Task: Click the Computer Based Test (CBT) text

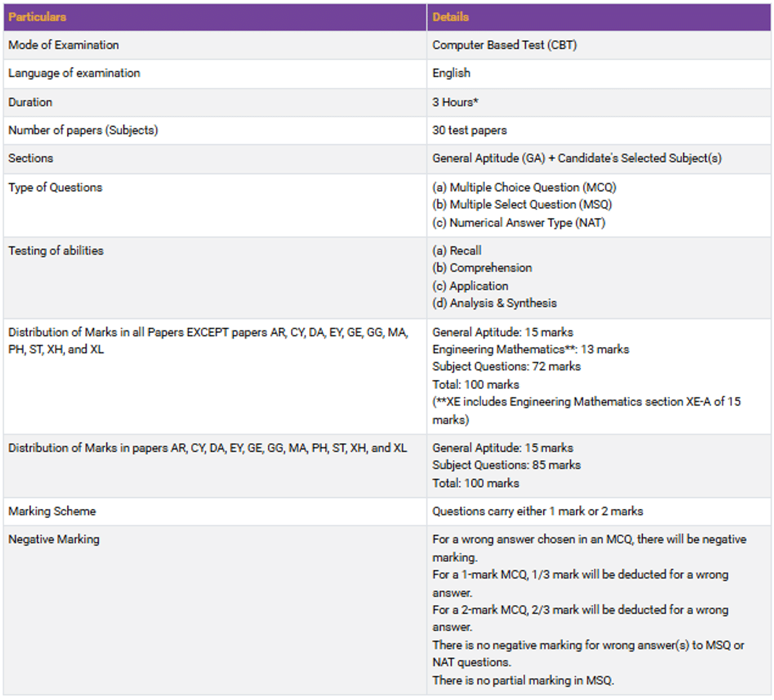Action: [504, 45]
